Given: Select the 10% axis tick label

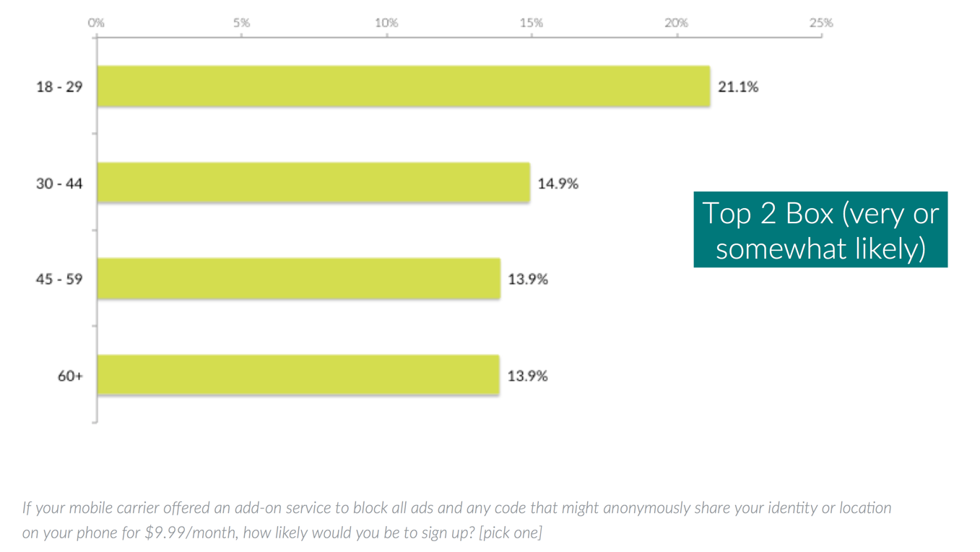Looking at the screenshot, I should (x=386, y=23).
